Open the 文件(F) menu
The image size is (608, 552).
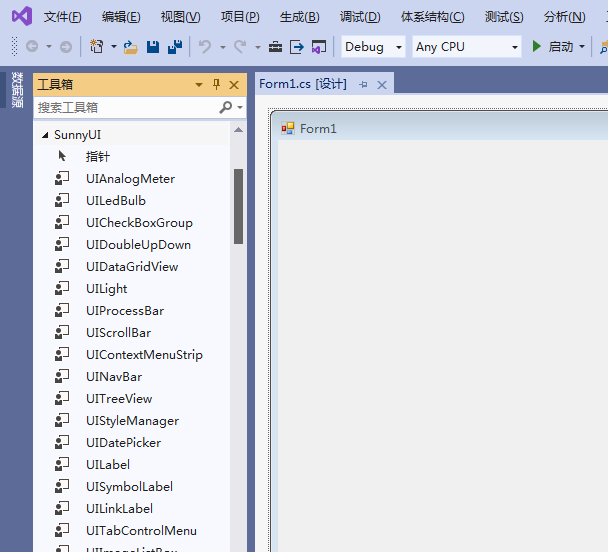(x=62, y=17)
